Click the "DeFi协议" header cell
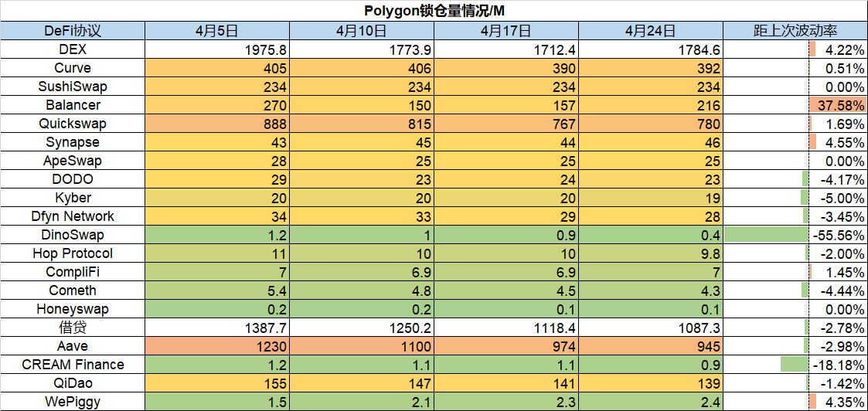868x411 pixels. click(72, 31)
